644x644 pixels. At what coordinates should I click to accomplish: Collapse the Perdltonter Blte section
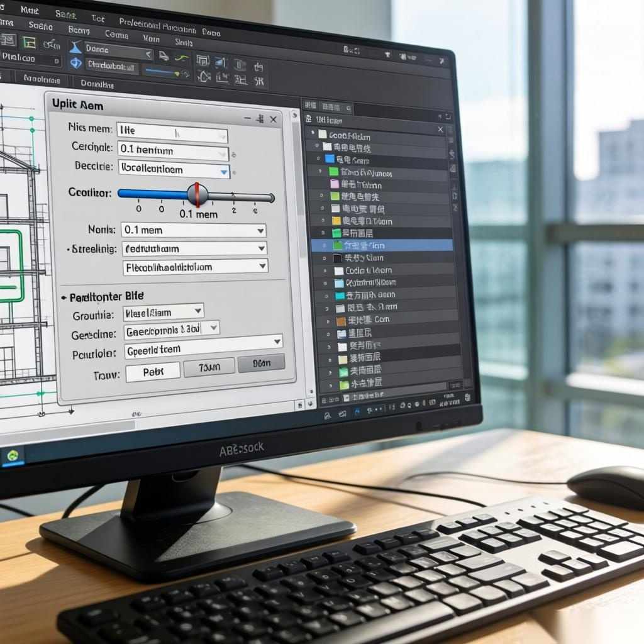(64, 297)
